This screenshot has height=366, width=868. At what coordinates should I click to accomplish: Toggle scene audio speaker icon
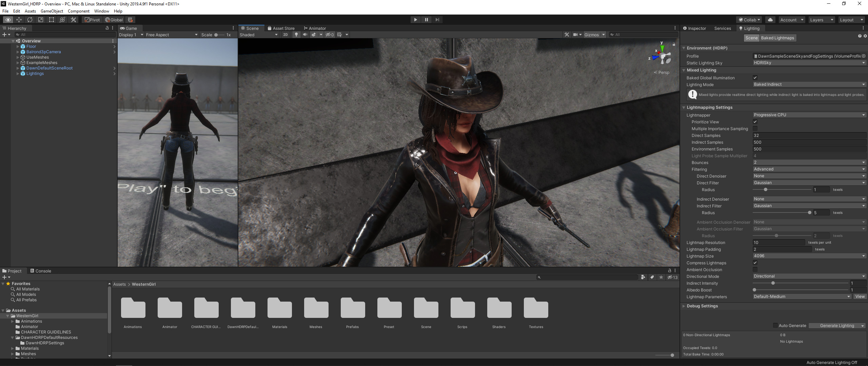tap(305, 35)
